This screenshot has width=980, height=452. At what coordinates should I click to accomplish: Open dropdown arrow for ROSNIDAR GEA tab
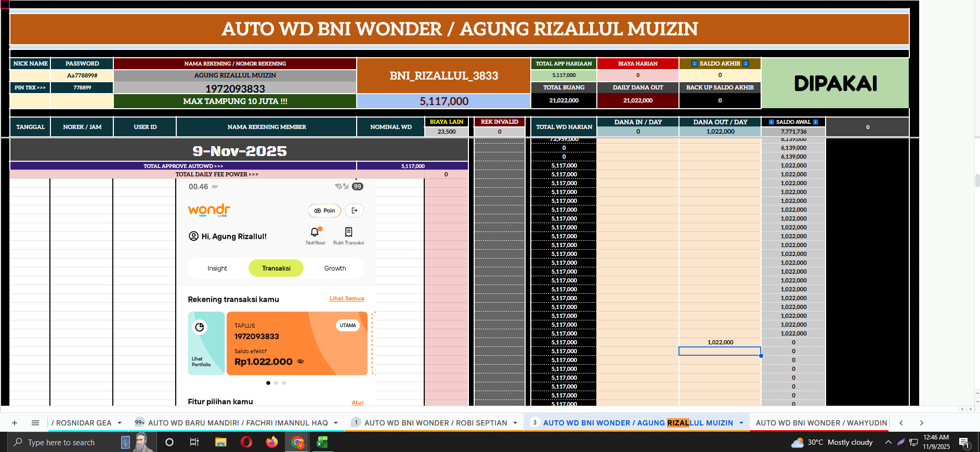tap(120, 423)
